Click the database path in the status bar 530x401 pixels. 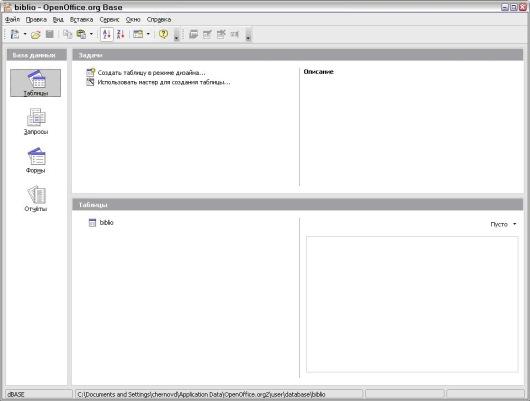point(201,394)
